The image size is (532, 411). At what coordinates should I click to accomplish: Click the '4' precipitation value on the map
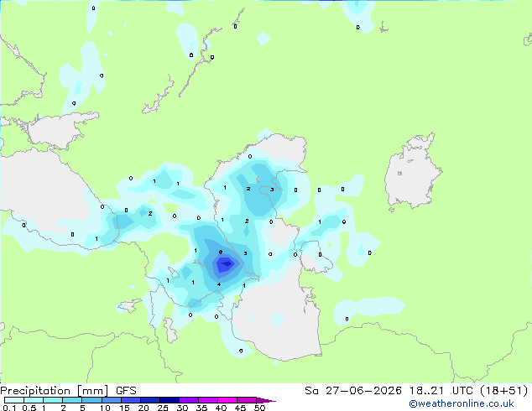219,284
